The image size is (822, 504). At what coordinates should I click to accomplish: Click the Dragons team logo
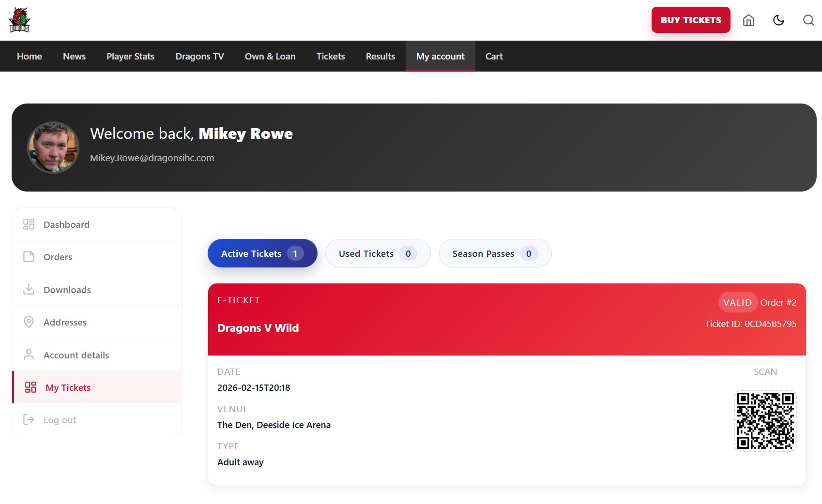pyautogui.click(x=19, y=20)
